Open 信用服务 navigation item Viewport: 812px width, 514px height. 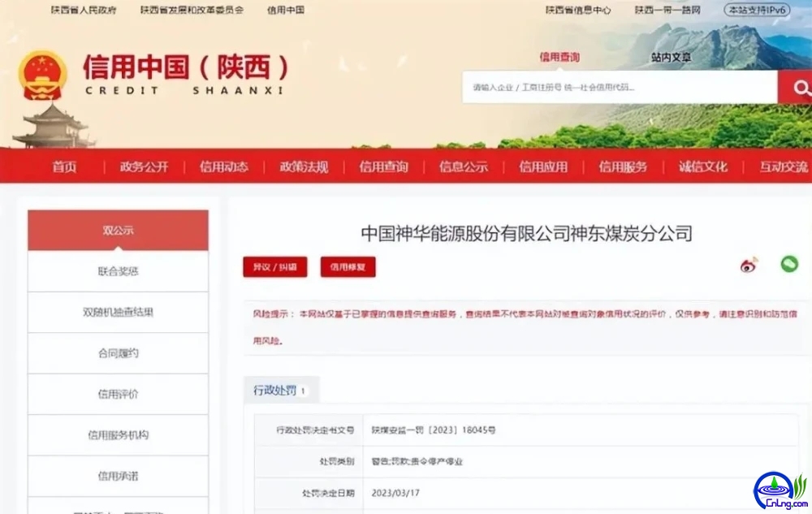[x=623, y=166]
